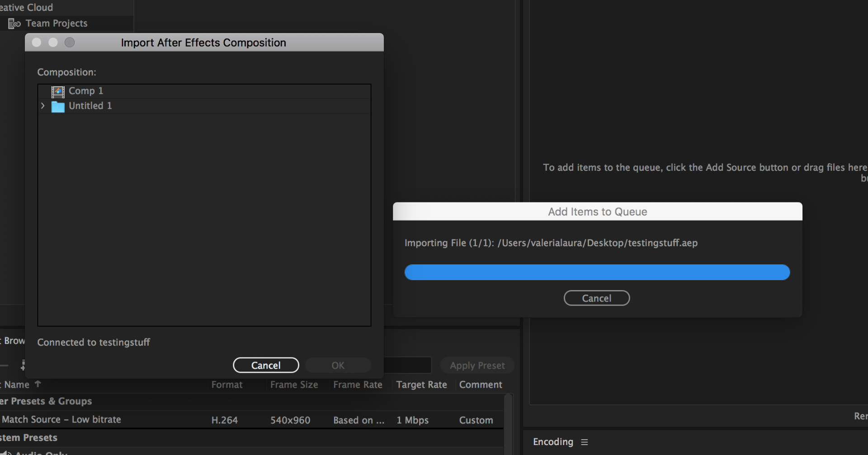This screenshot has width=868, height=455.
Task: Click the Creative Cloud sidebar entry
Action: click(x=26, y=7)
